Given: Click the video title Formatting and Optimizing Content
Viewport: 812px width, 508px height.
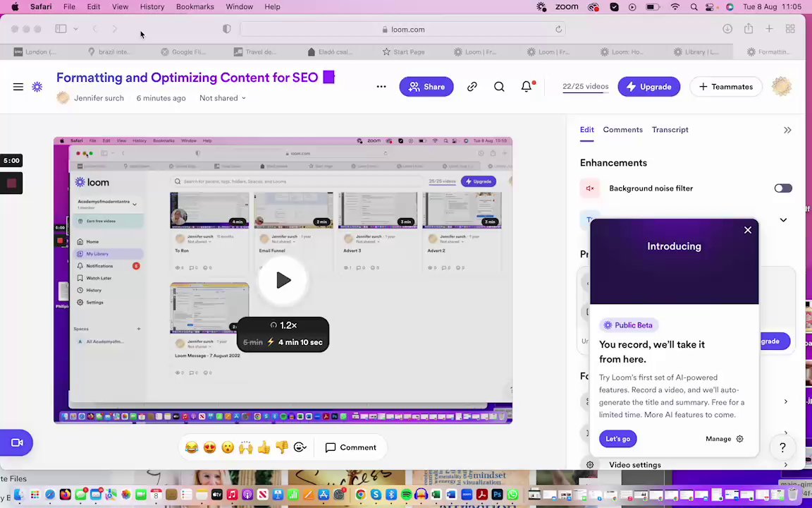Looking at the screenshot, I should [187, 77].
